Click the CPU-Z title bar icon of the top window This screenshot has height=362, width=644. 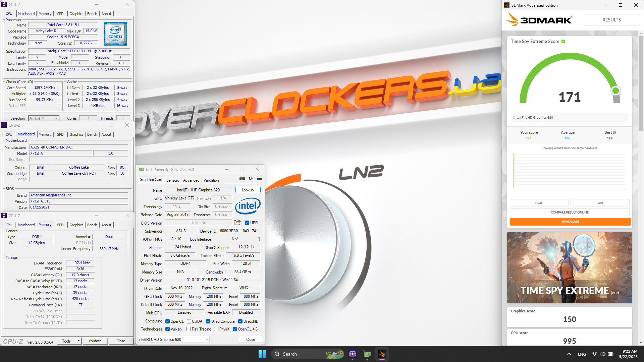(x=4, y=5)
